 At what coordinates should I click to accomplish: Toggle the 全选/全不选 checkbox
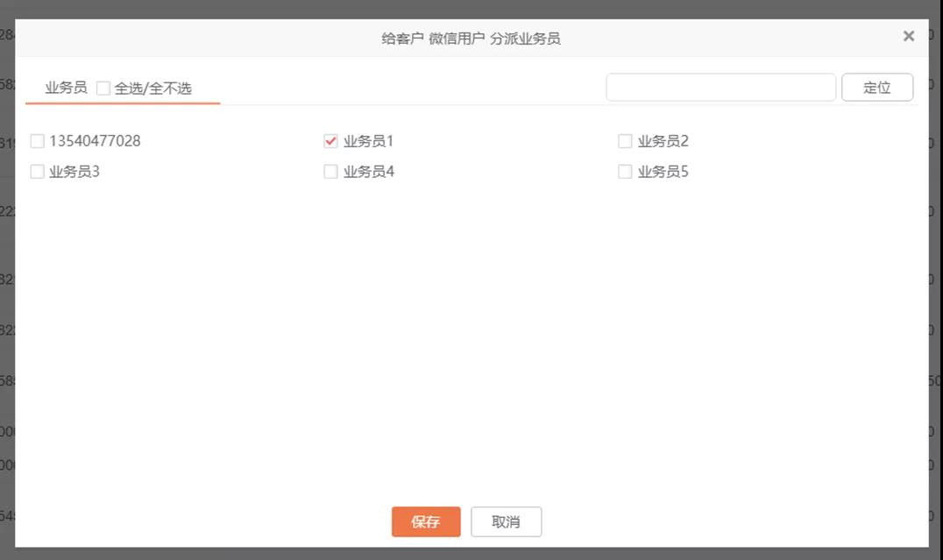[x=103, y=89]
